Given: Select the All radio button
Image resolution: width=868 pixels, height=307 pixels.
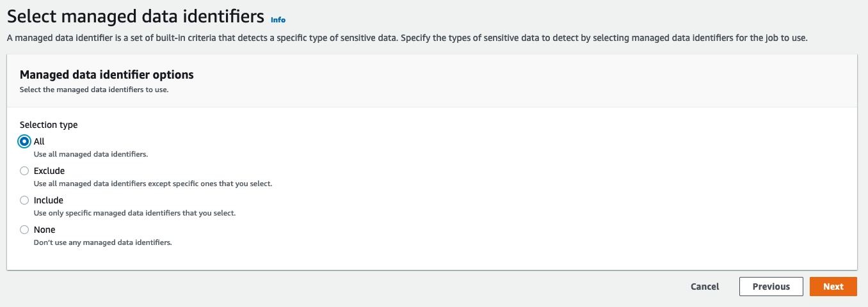Looking at the screenshot, I should (24, 141).
